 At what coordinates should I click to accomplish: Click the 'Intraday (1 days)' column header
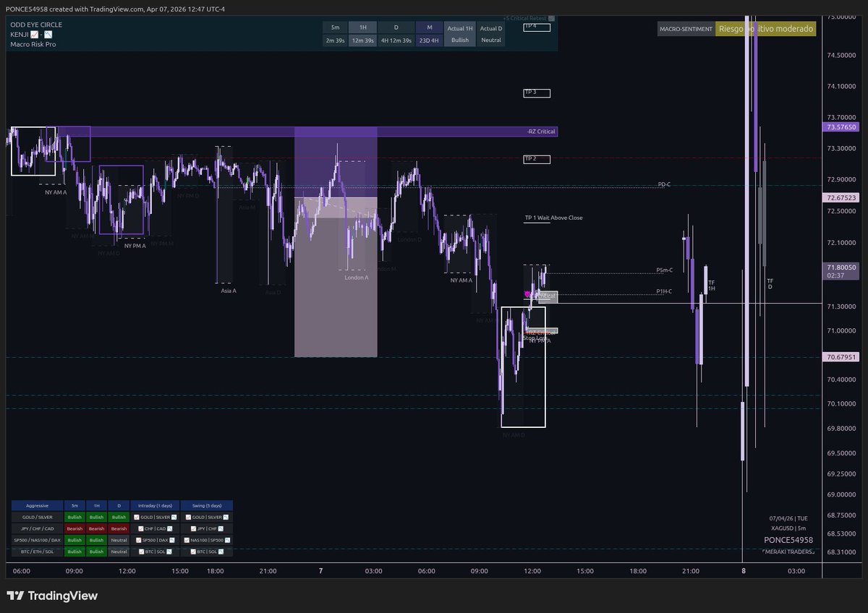pyautogui.click(x=155, y=506)
